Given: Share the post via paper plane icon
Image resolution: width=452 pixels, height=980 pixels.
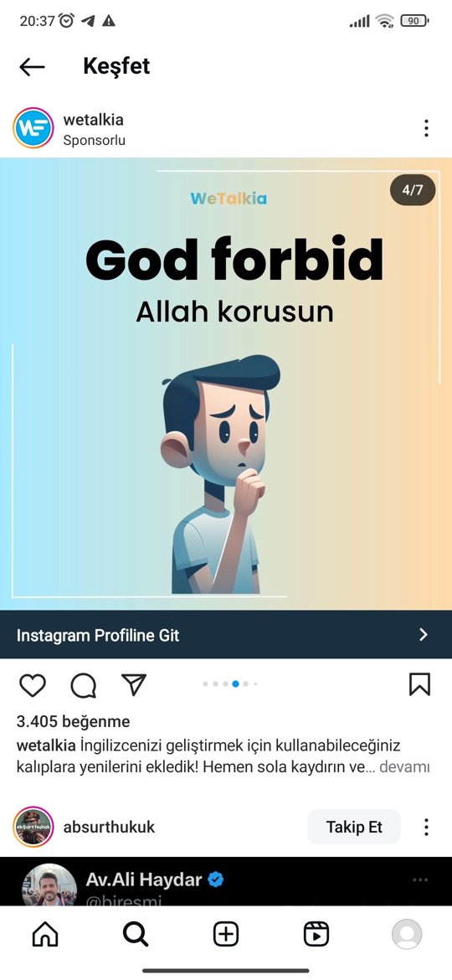Looking at the screenshot, I should tap(134, 685).
